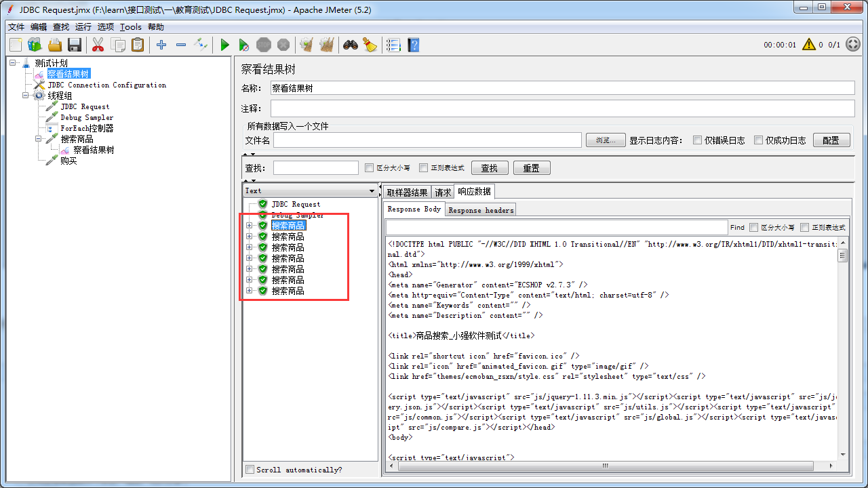Select JDBC Request in the results list
Screen dimensions: 868x488
coord(296,204)
